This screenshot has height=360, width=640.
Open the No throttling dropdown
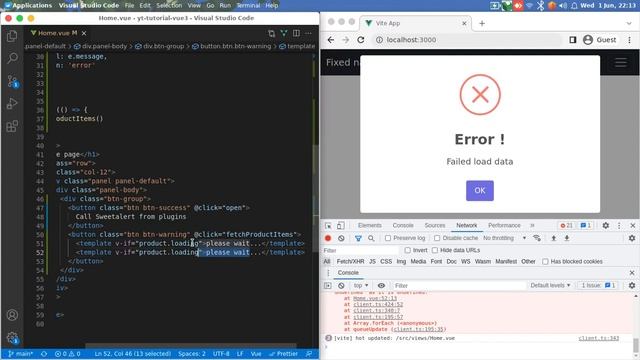click(x=504, y=238)
